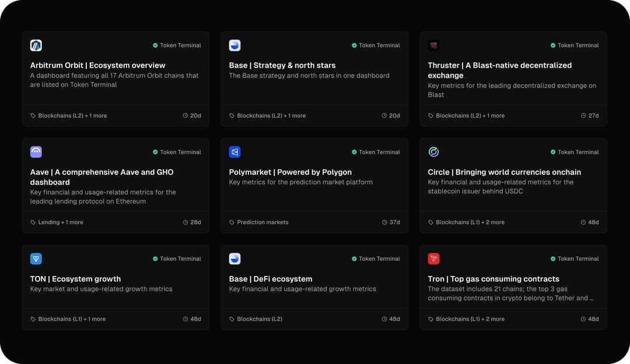Click the Thruster logo icon
Screen dimensions: 630x364
click(x=433, y=45)
